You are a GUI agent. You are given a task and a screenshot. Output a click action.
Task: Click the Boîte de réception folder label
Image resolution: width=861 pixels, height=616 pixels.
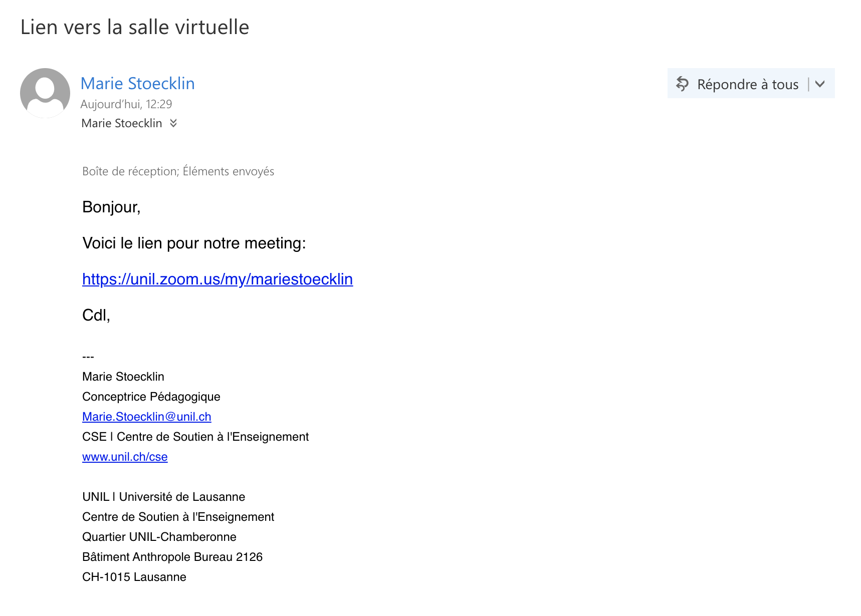[x=130, y=171]
